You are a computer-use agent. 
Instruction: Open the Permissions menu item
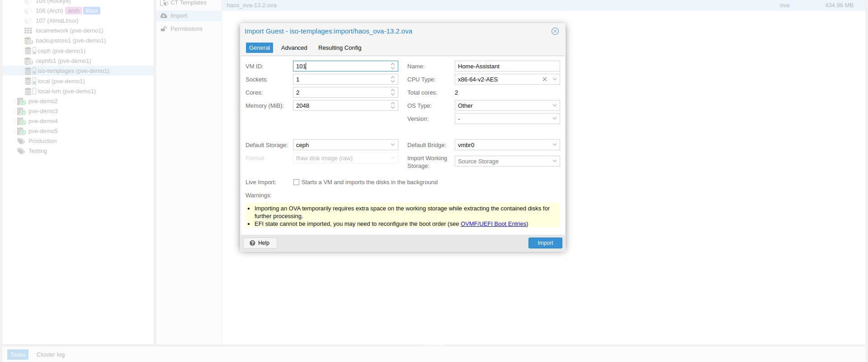(x=189, y=29)
